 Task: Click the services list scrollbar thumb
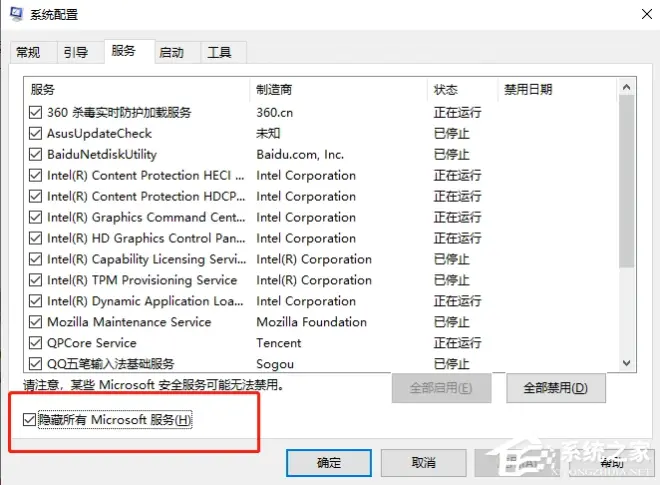[626, 181]
